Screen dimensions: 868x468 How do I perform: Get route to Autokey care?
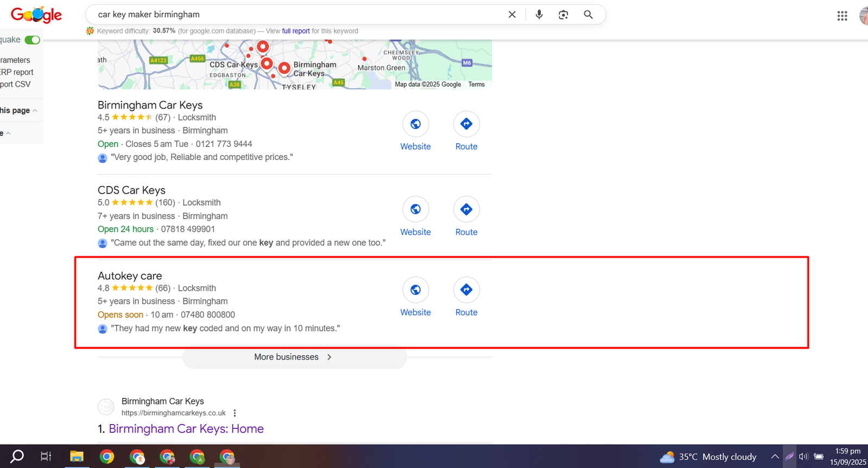pos(466,290)
